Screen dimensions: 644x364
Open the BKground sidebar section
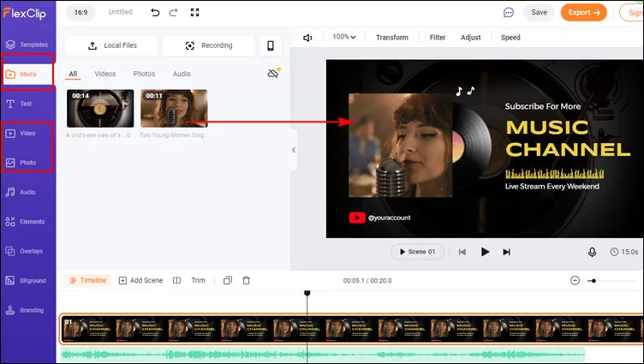[27, 281]
